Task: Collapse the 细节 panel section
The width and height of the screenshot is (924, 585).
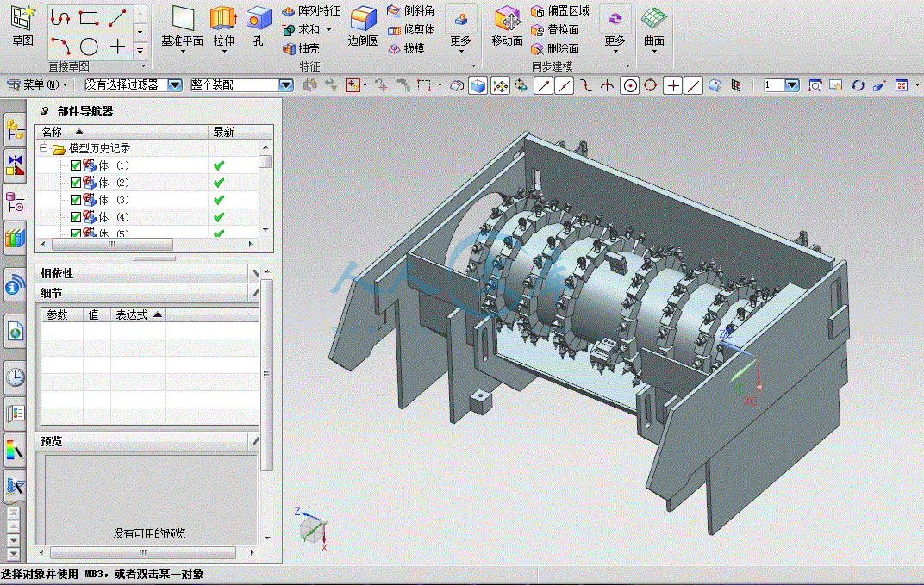Action: 255,292
